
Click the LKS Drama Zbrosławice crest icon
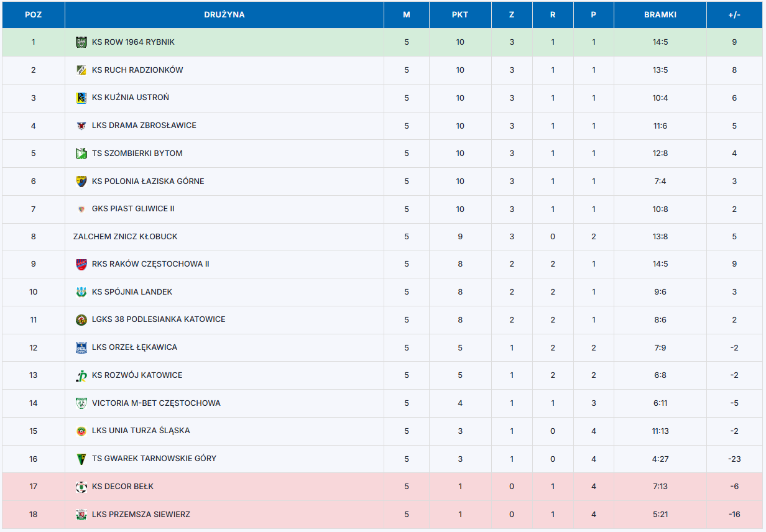81,126
